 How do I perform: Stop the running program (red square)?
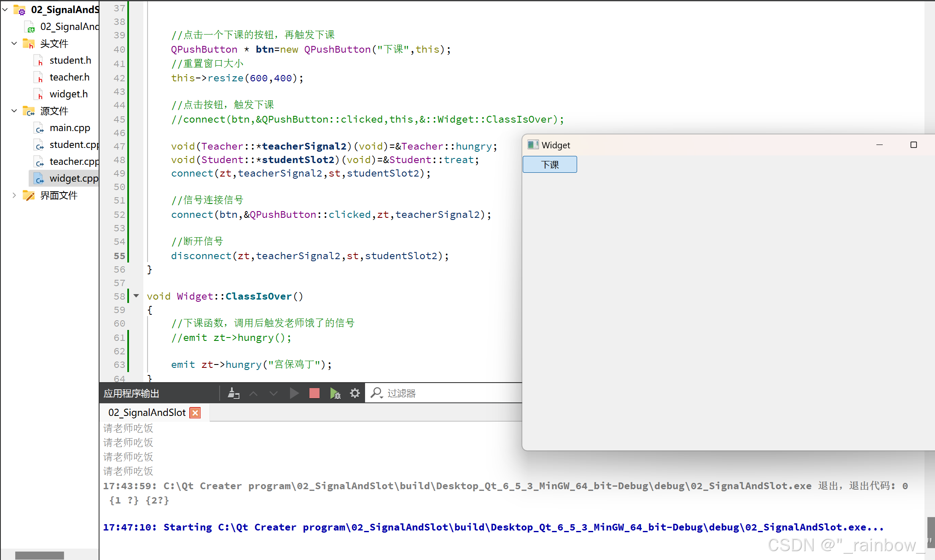pyautogui.click(x=314, y=394)
